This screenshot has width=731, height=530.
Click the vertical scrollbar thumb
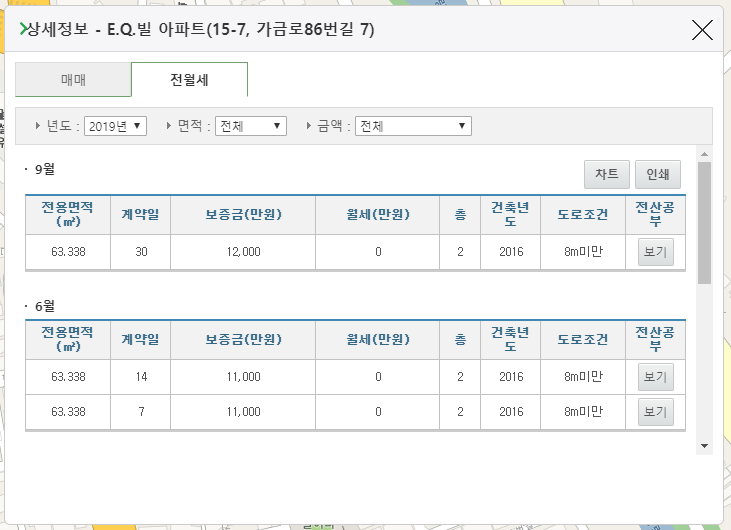click(704, 223)
